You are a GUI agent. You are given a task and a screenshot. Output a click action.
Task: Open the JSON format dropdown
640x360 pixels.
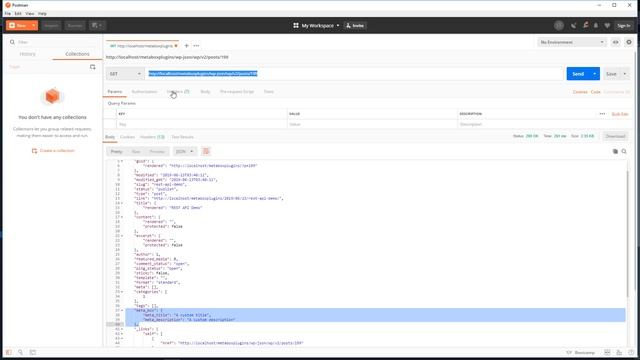click(184, 151)
